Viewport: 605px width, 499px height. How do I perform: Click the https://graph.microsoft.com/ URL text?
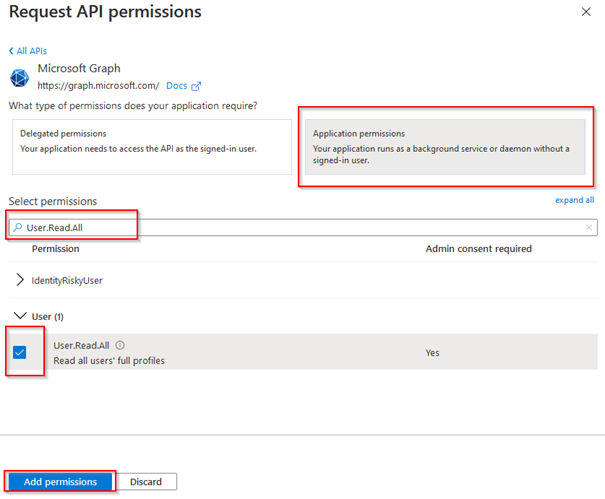click(x=98, y=86)
